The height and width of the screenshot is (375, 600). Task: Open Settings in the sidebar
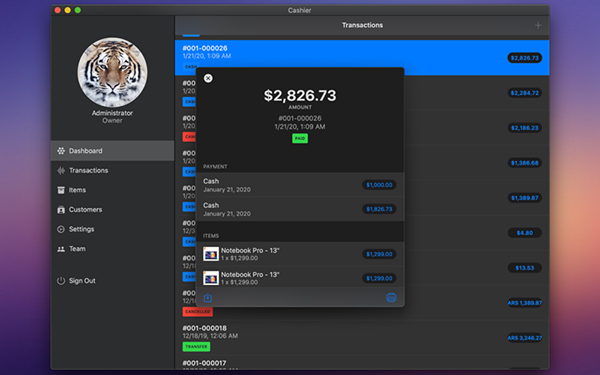(x=112, y=229)
